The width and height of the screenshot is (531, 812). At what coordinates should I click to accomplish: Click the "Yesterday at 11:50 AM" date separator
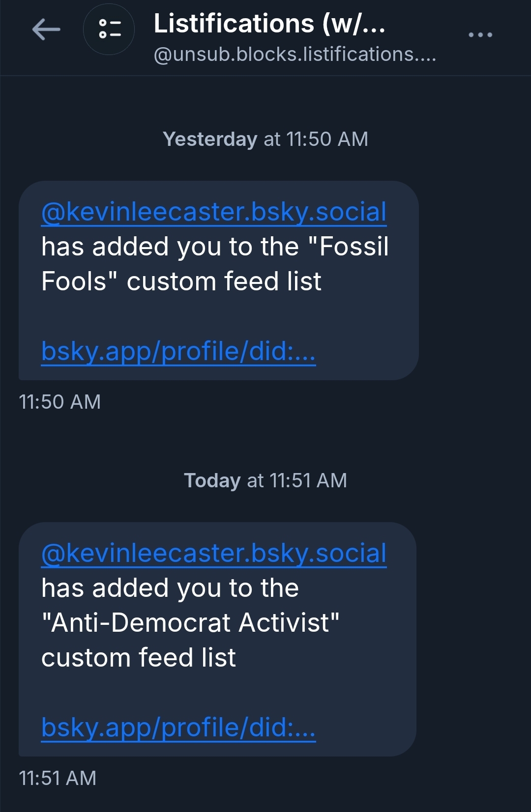tap(265, 139)
